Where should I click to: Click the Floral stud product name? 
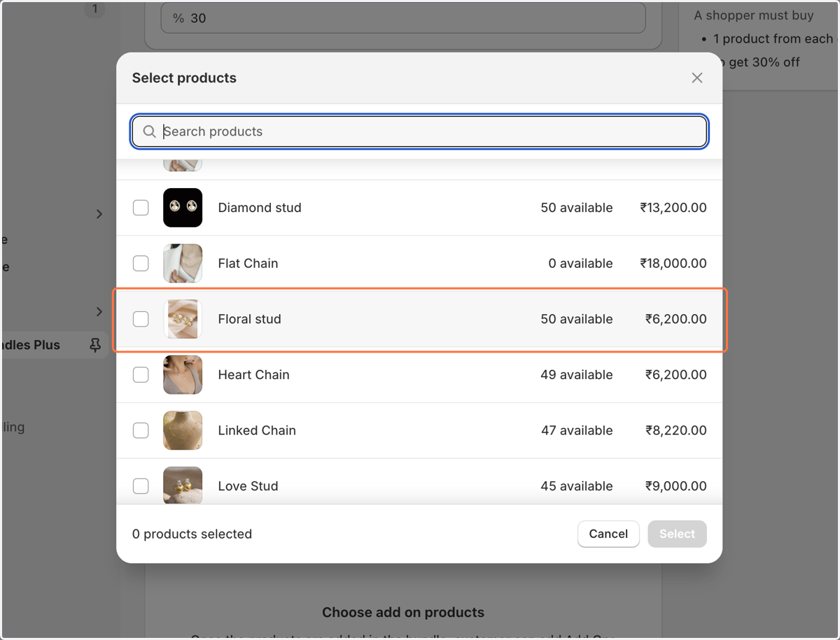[249, 319]
